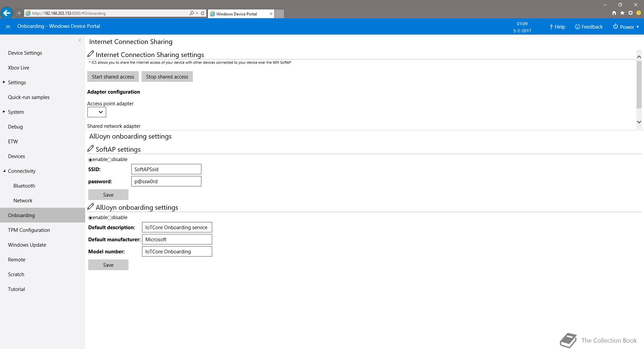Click the smiley feedback icon in browser
The image size is (644, 349).
click(639, 13)
